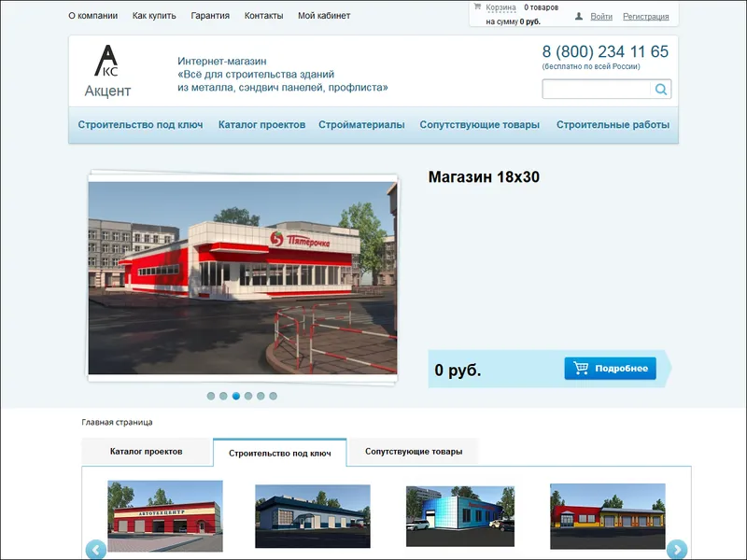Open Гарантия link in top menu

[x=210, y=16]
